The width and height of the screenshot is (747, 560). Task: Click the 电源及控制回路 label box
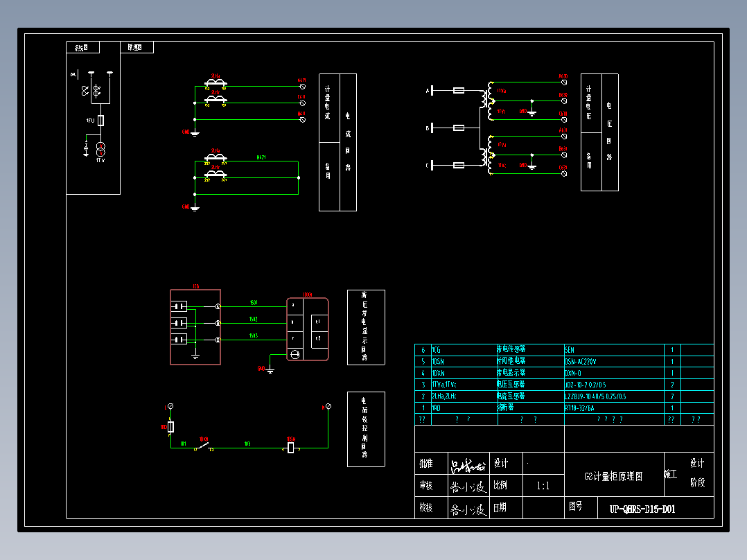tap(366, 429)
